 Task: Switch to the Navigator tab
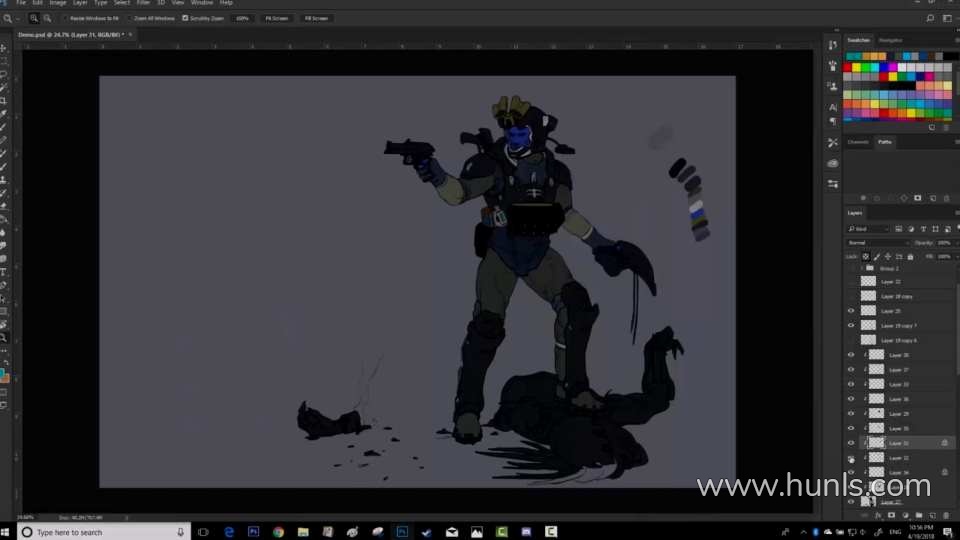point(890,40)
